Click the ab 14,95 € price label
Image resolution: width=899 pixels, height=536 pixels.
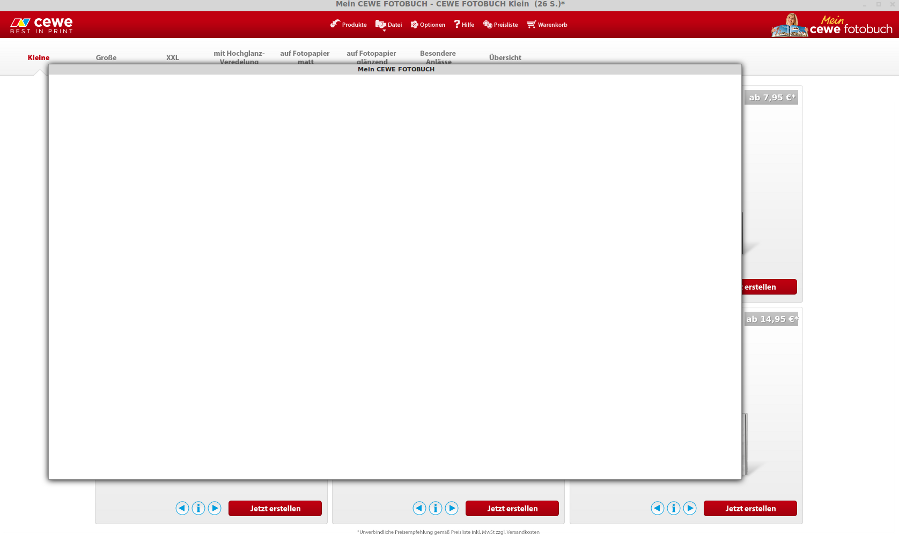771,319
